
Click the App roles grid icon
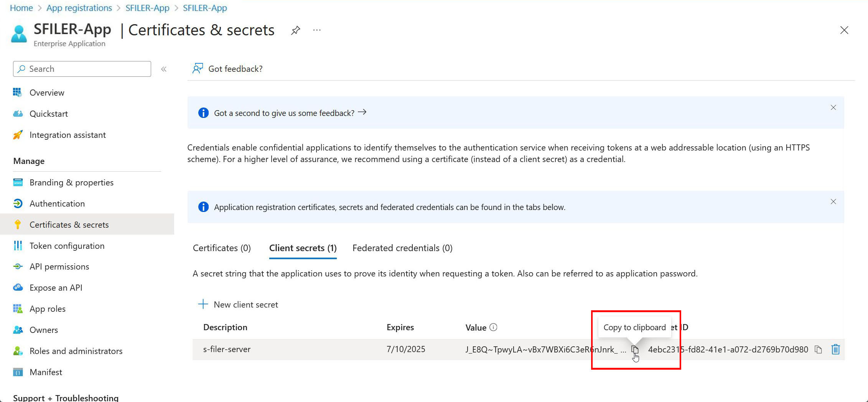(18, 309)
